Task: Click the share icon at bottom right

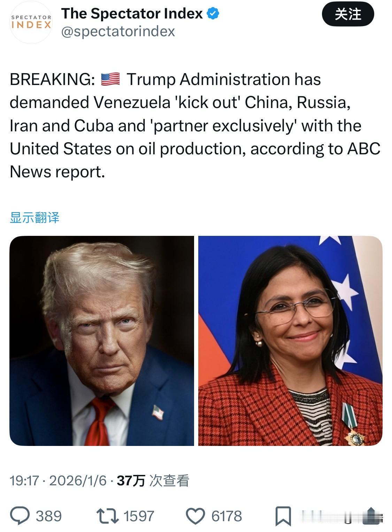Action: pos(372,516)
